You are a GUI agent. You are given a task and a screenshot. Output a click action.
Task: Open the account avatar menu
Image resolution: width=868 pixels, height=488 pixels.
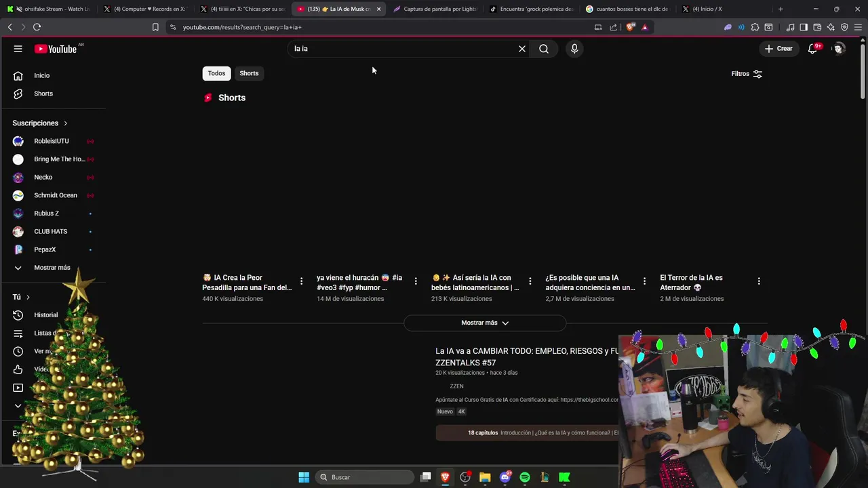coord(838,49)
